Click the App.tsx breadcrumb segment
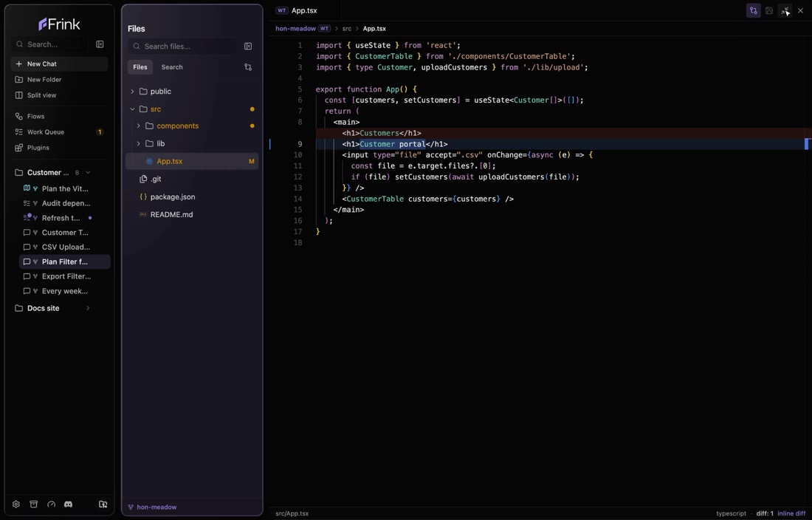Viewport: 812px width, 520px height. 374,29
